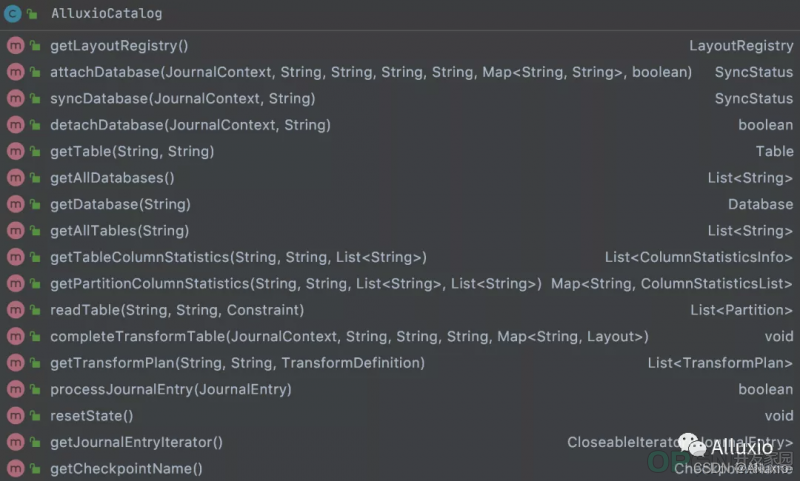Select the processJournalEntry(JournalEntry) method
The image size is (800, 481).
tap(400, 390)
